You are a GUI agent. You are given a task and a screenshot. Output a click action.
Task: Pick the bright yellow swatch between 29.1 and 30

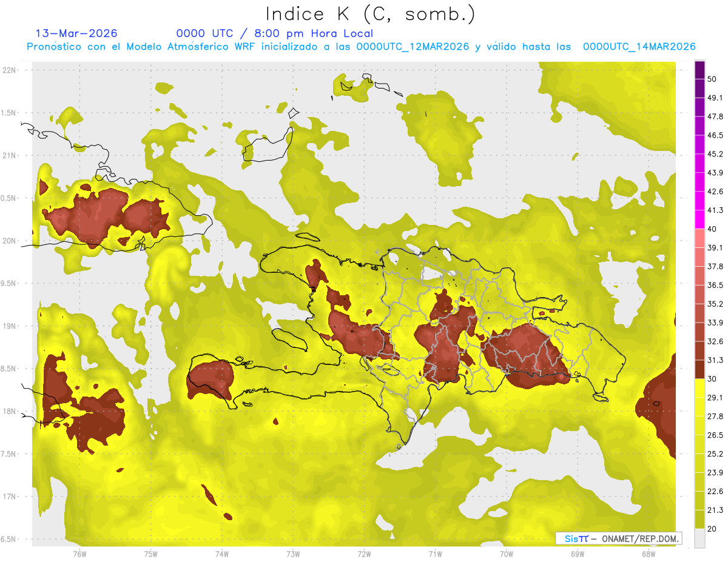tap(699, 388)
